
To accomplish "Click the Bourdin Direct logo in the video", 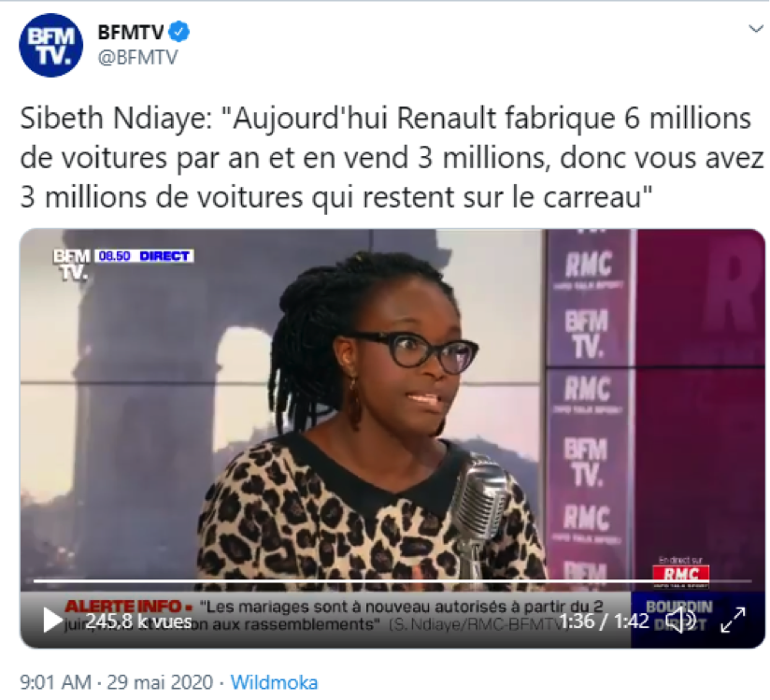I will [x=679, y=615].
